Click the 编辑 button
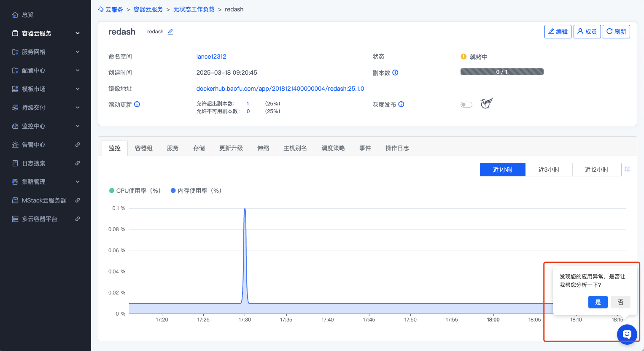The width and height of the screenshot is (644, 351). pos(558,32)
